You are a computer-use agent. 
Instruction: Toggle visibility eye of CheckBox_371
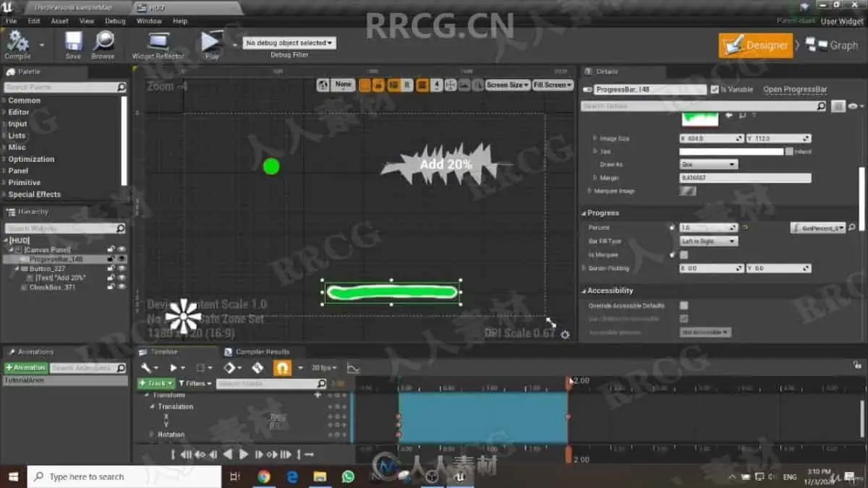[x=122, y=287]
